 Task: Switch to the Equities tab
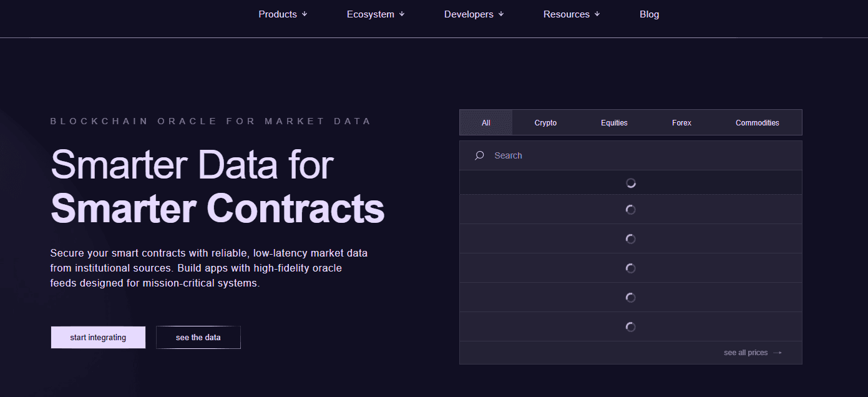tap(614, 123)
